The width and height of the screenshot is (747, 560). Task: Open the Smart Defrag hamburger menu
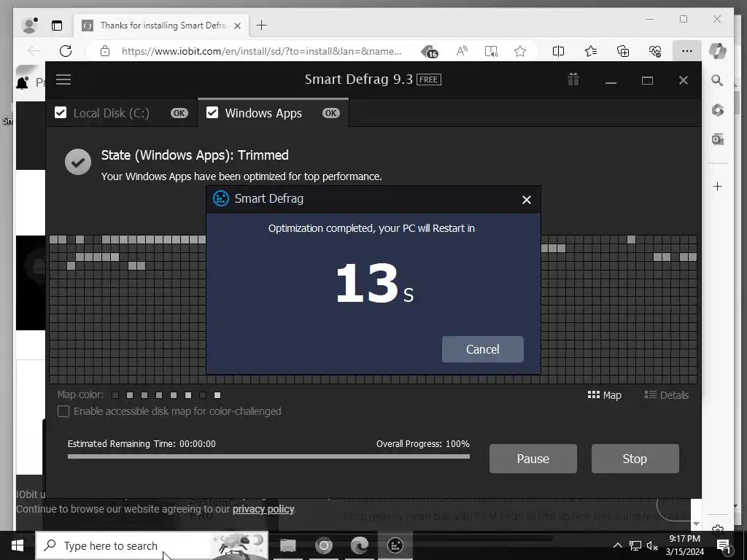click(x=63, y=79)
